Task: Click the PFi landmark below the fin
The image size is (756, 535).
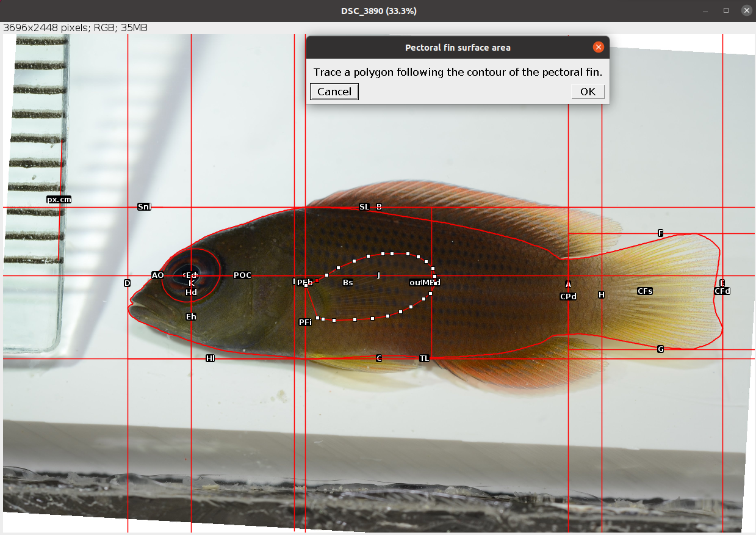Action: (306, 321)
